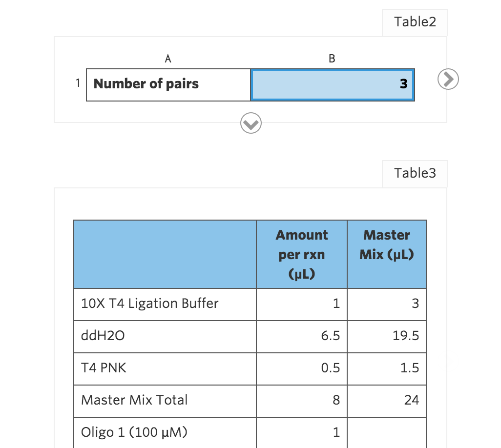Select the 10X T4 Ligation Buffer cell
Viewport: 501px width, 448px height.
click(x=165, y=305)
